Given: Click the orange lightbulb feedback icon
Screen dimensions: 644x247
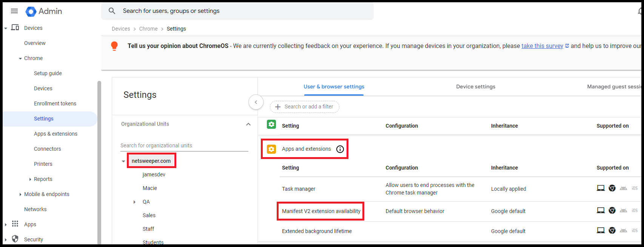Looking at the screenshot, I should 114,46.
